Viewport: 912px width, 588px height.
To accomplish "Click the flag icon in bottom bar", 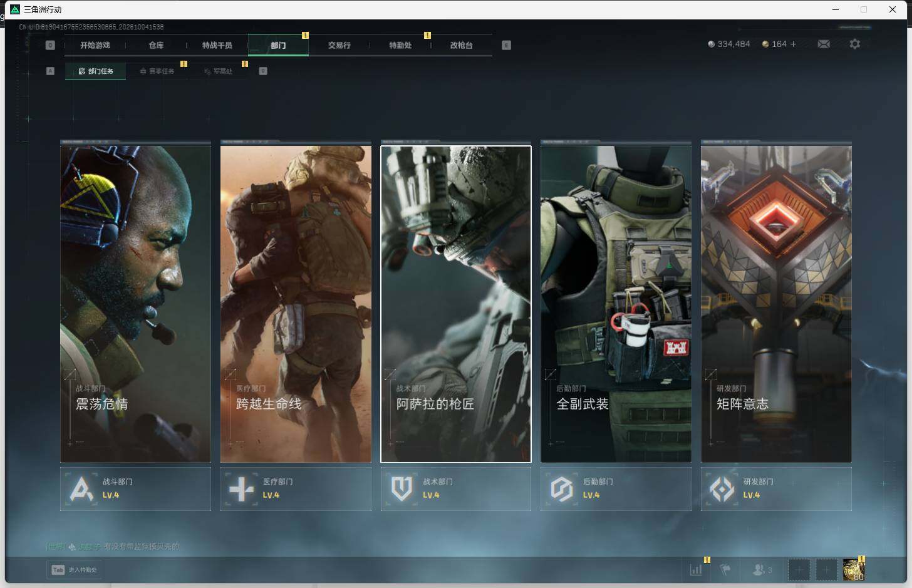I will point(725,570).
